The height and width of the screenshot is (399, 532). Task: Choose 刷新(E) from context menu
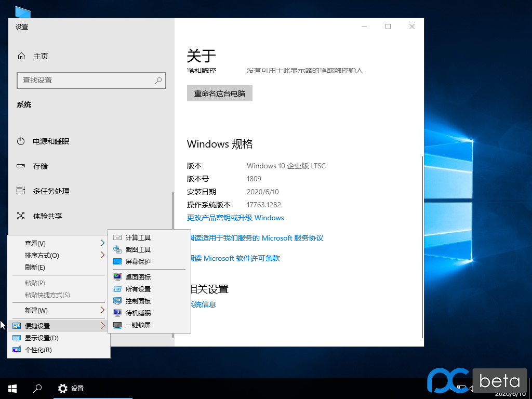coord(58,268)
